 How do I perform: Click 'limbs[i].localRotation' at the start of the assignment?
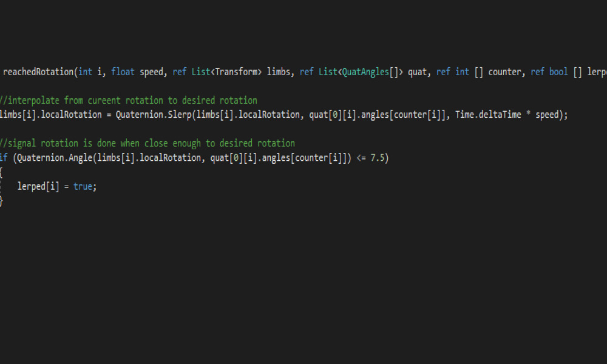coord(51,115)
